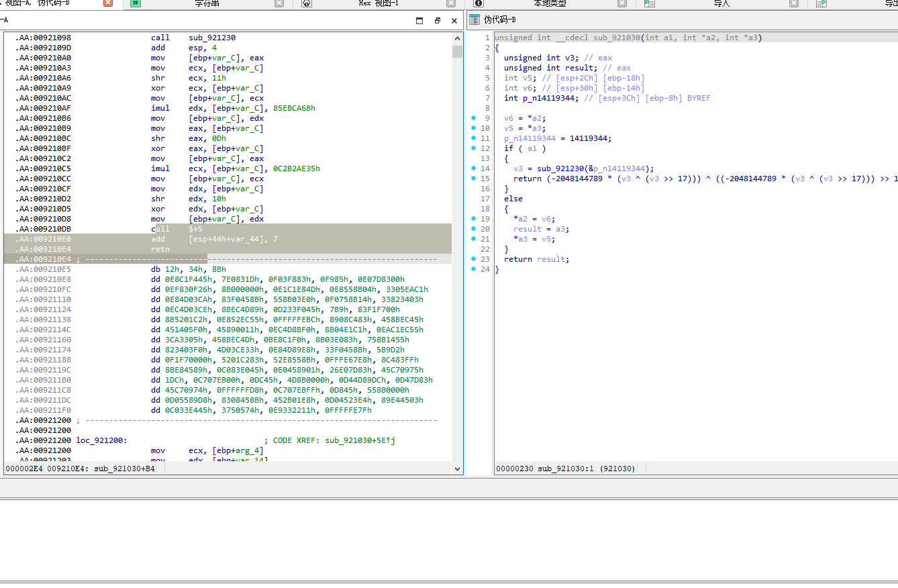Image resolution: width=898 pixels, height=588 pixels.
Task: Select the loc_921200 label in disassembly
Action: click(x=101, y=440)
